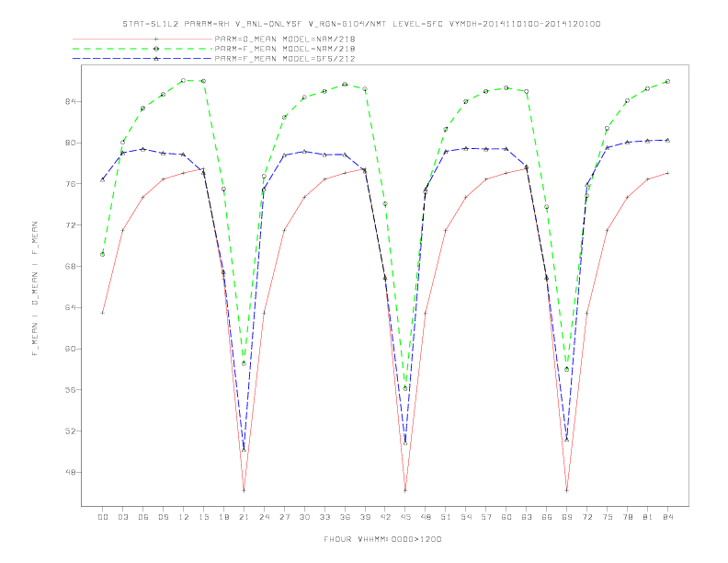Viewport: 728px width, 563px height.
Task: Click x-axis tick label 21
Action: click(244, 517)
